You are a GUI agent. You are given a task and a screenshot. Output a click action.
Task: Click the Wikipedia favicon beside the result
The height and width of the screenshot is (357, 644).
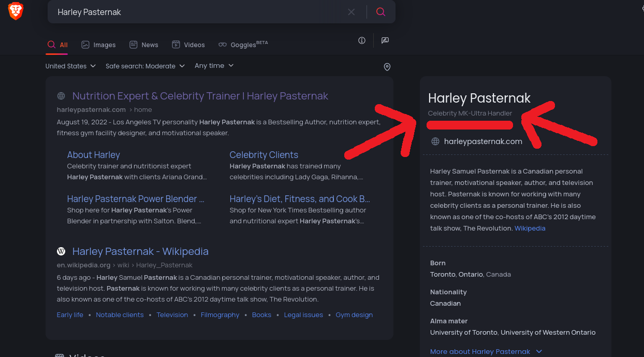[x=61, y=251]
